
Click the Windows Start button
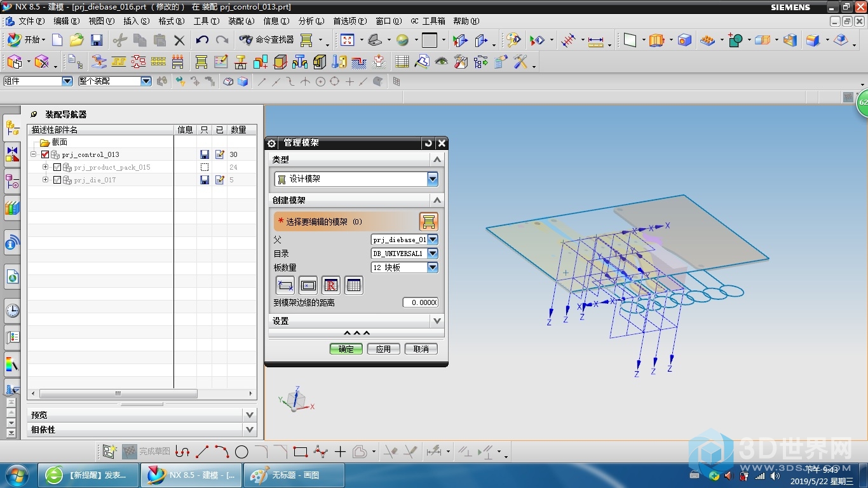[17, 475]
